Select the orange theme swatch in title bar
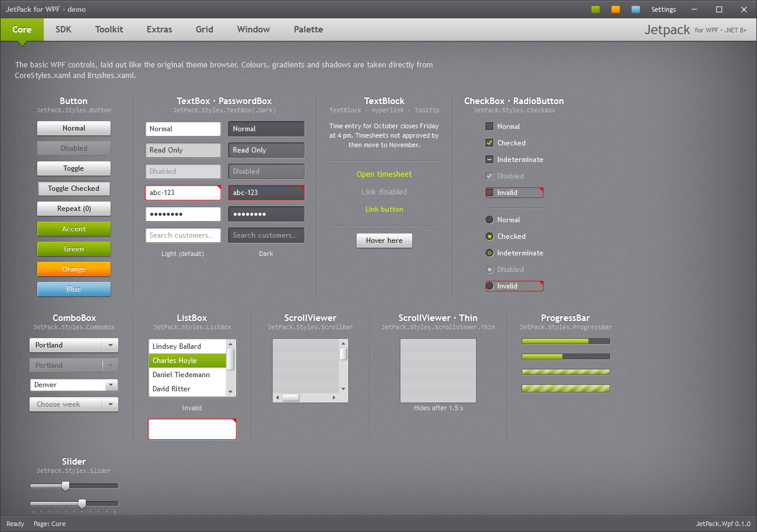 pyautogui.click(x=616, y=9)
